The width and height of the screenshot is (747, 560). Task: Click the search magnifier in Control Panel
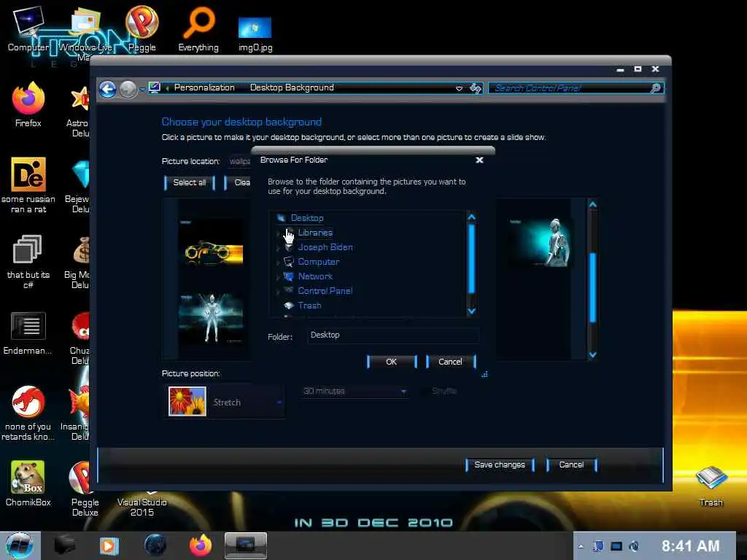pyautogui.click(x=656, y=88)
